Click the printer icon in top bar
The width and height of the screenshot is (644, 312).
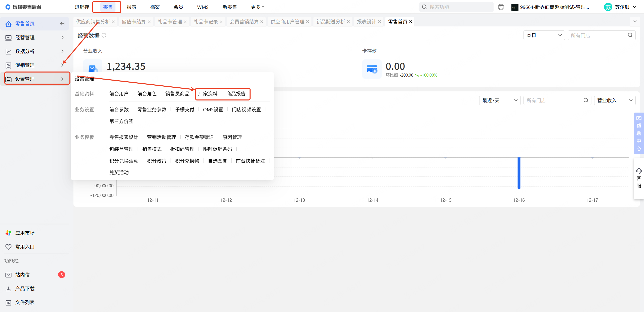tap(501, 7)
